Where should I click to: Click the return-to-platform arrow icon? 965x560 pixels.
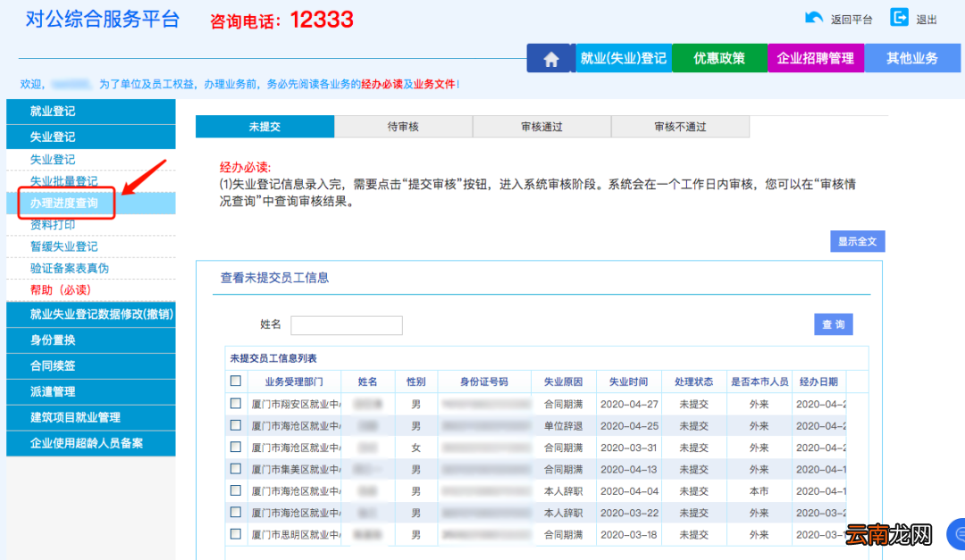coord(814,18)
